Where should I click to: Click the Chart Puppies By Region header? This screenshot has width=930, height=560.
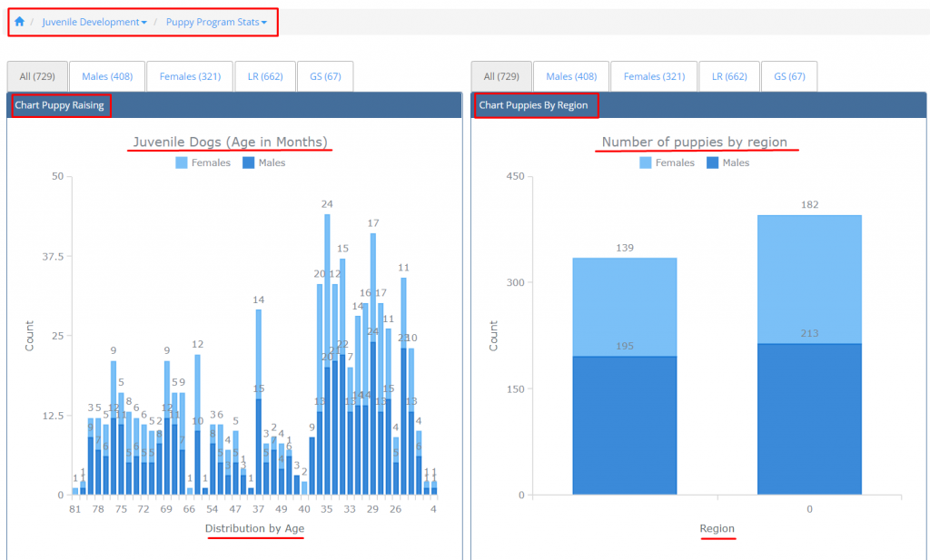coord(534,105)
